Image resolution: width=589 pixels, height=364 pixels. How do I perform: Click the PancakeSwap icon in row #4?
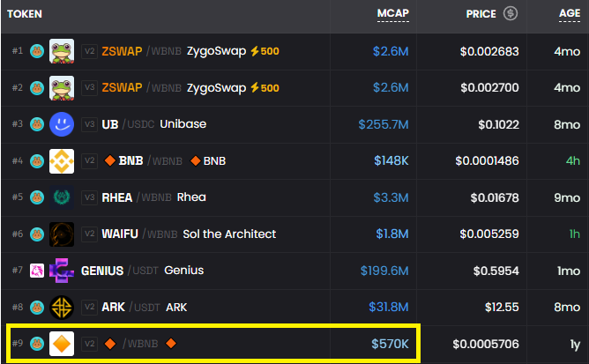(x=37, y=161)
